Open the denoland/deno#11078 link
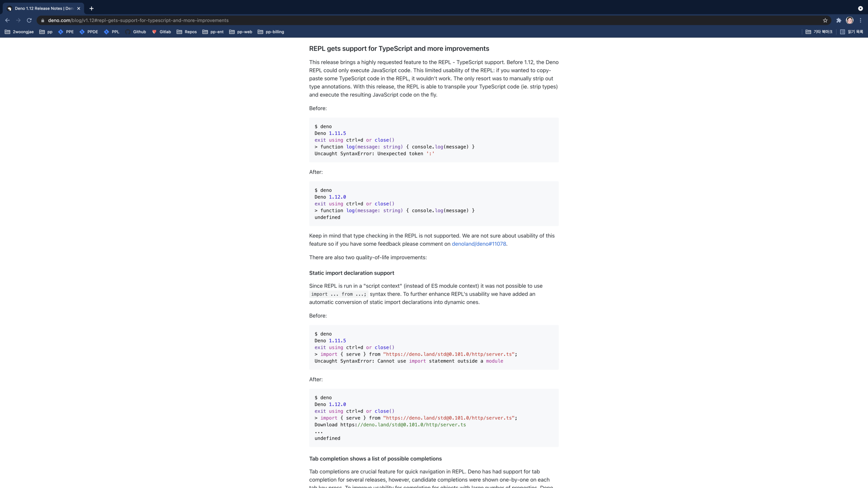868x488 pixels. (479, 244)
